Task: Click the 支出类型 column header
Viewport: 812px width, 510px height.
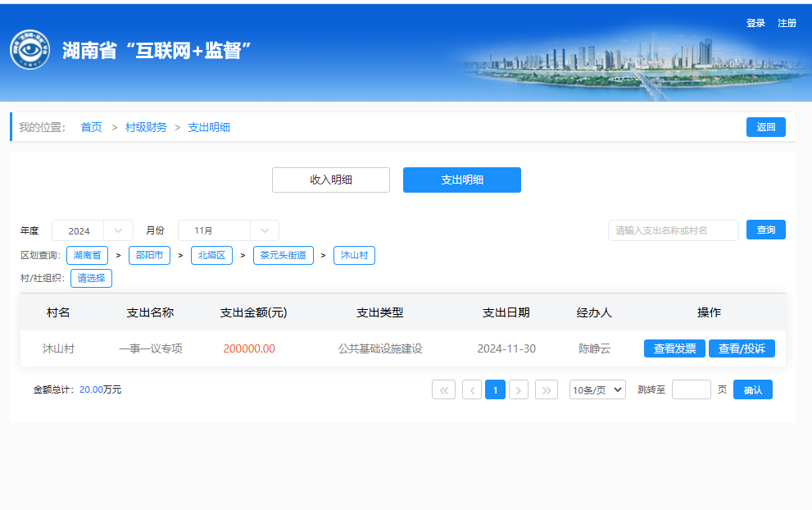Action: coord(379,312)
